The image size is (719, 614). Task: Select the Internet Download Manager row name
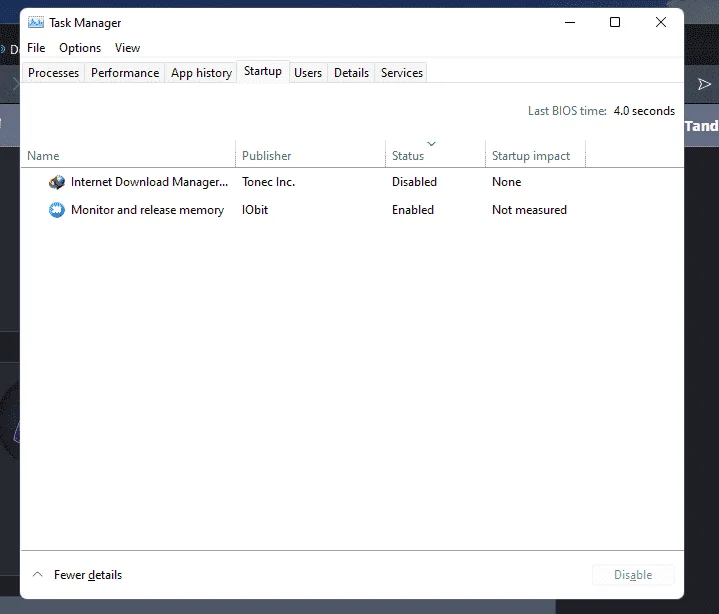[149, 182]
